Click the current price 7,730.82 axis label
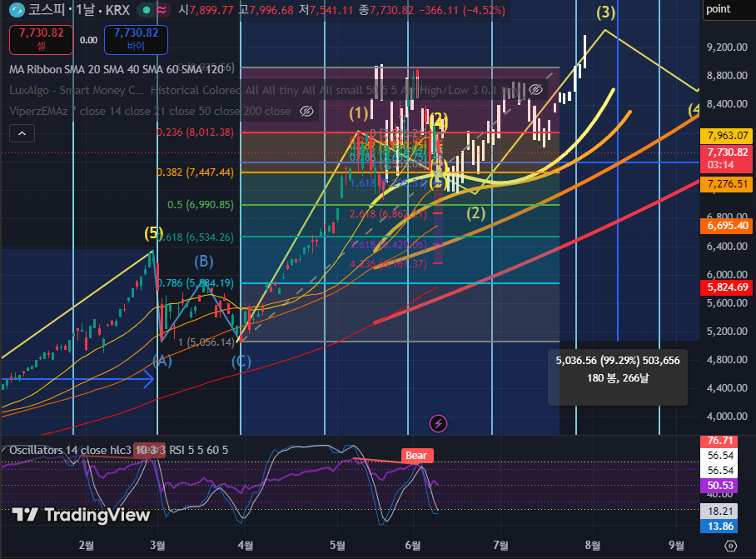756x559 pixels. point(728,158)
